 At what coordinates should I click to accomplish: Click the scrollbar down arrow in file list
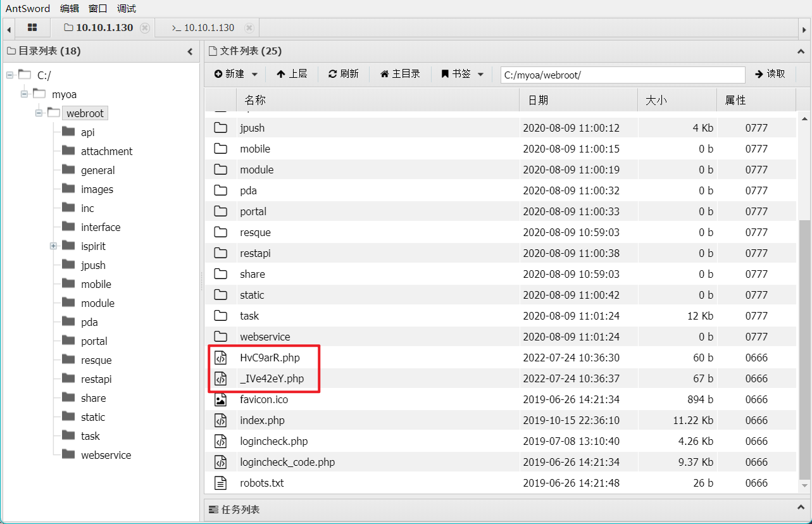804,486
